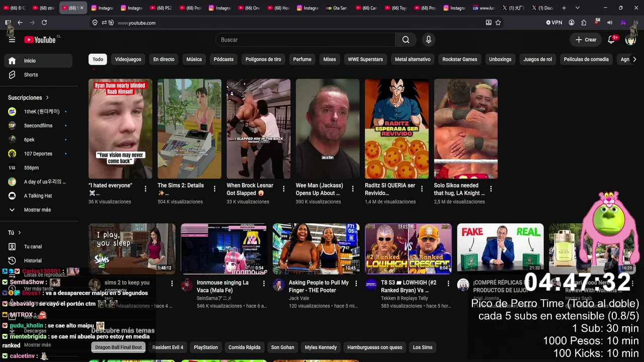
Task: Expand the Suscripciones section
Action: tap(29, 98)
